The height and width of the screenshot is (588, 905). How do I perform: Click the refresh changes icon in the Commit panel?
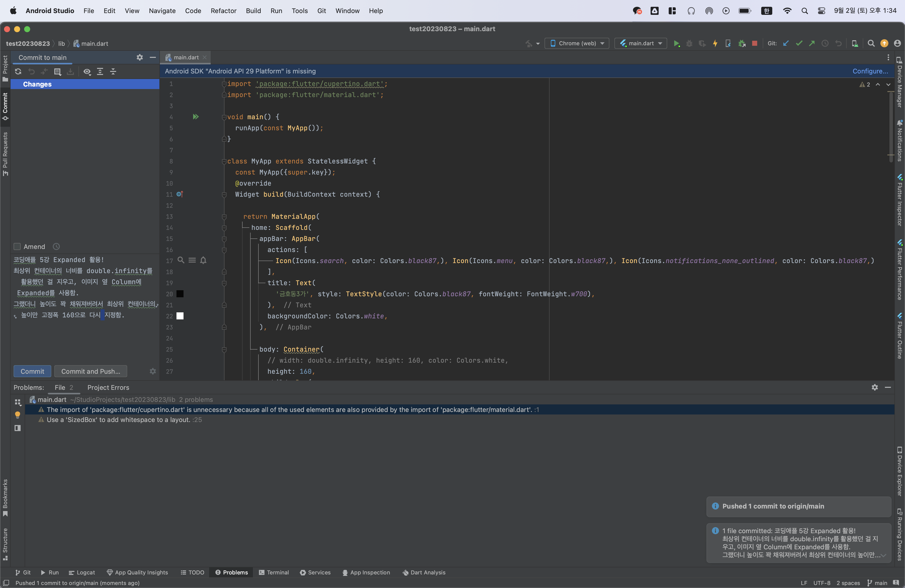coord(18,71)
